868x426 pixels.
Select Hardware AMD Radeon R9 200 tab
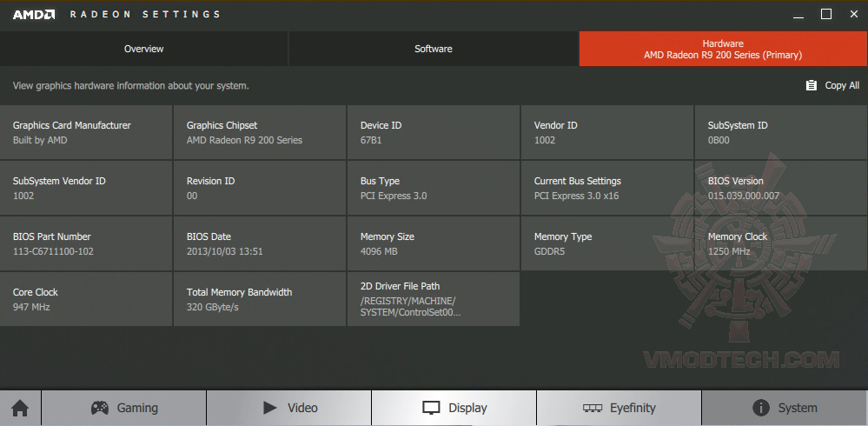723,49
